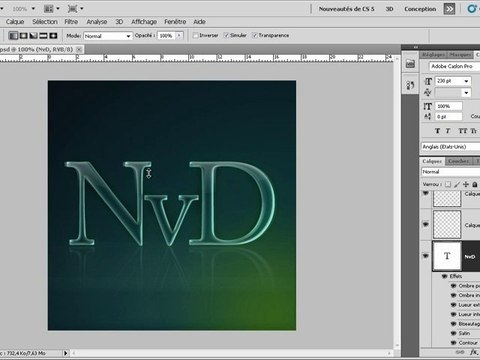Viewport: 480px width, 360px height.
Task: Click the vertical scale 100% field
Action: (448, 106)
